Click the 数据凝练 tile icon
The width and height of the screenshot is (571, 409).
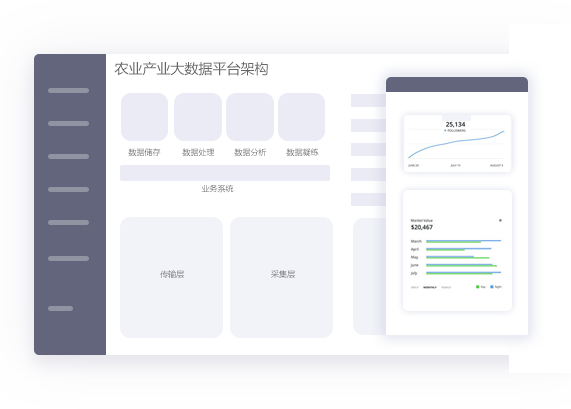302,117
